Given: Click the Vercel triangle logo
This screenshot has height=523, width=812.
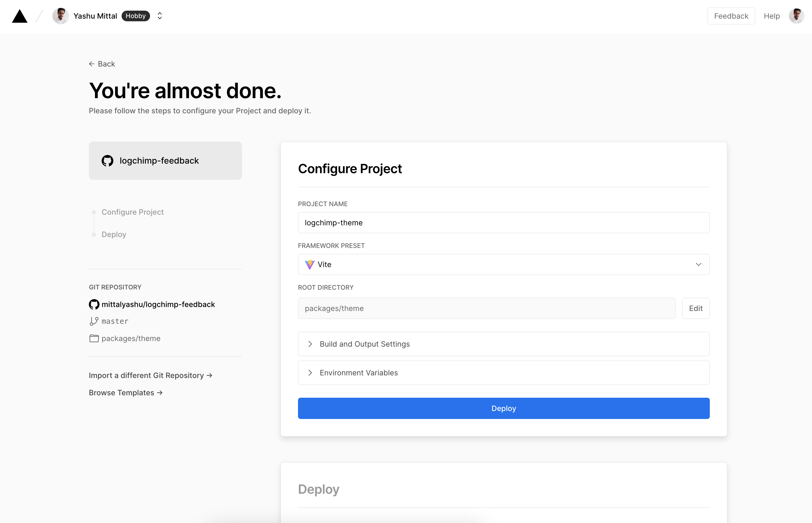Looking at the screenshot, I should pos(19,16).
